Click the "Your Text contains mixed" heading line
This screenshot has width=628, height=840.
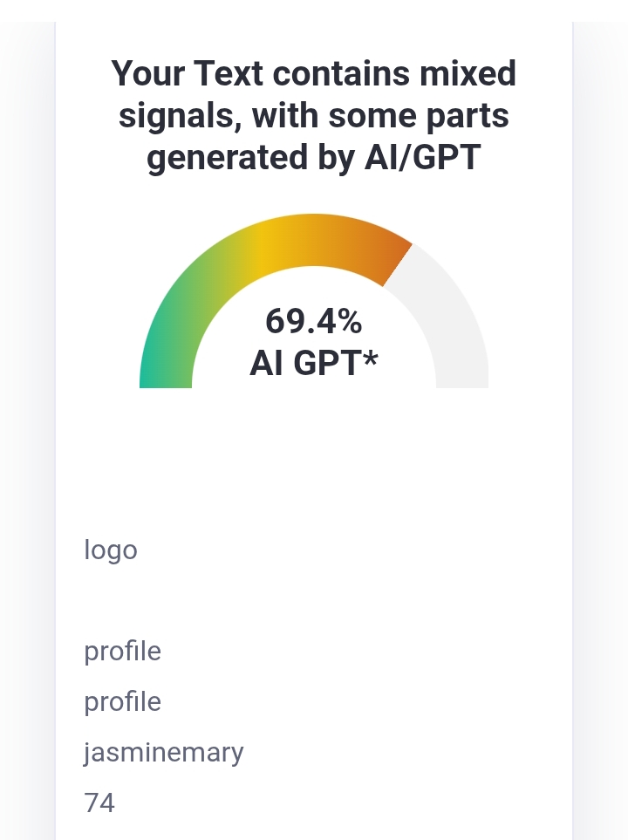(x=313, y=73)
